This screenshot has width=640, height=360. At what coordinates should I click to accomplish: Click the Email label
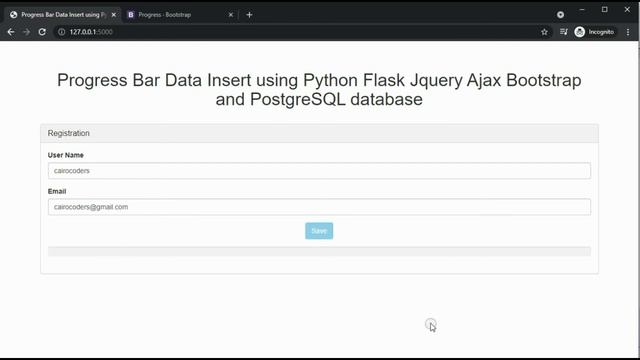coord(57,191)
